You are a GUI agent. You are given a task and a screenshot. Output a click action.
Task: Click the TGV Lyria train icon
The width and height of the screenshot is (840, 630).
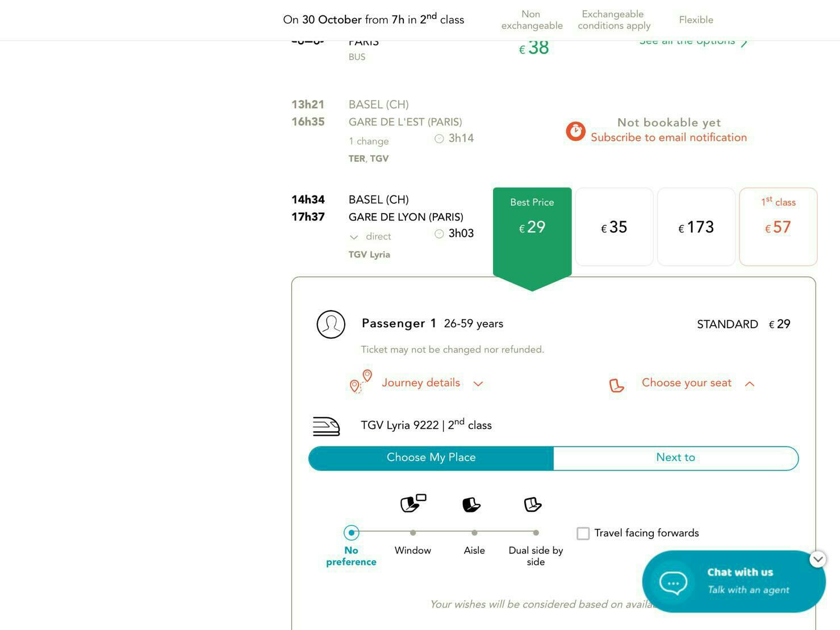tap(326, 426)
